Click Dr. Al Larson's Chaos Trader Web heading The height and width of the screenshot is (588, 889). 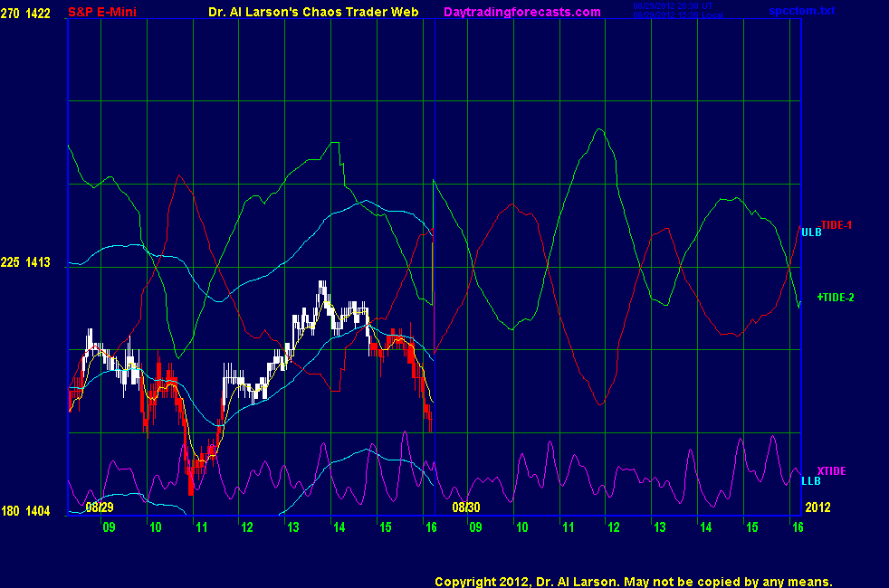(x=308, y=12)
